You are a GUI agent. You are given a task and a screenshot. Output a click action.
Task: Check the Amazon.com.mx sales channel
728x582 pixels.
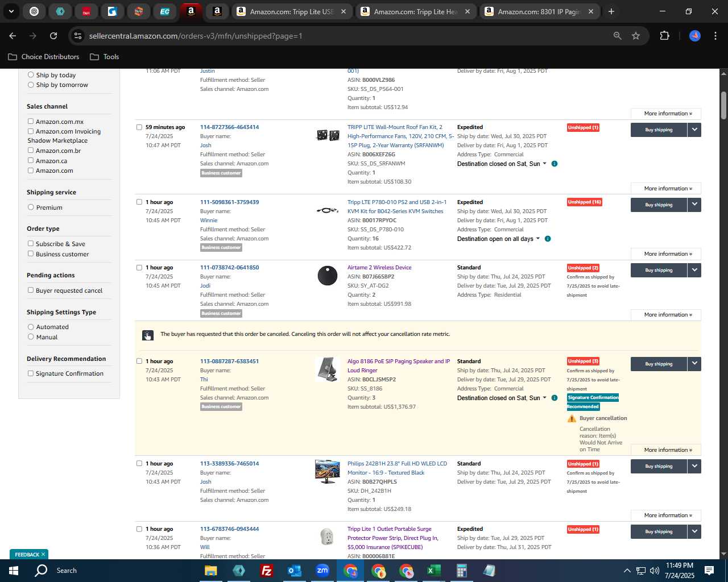31,121
